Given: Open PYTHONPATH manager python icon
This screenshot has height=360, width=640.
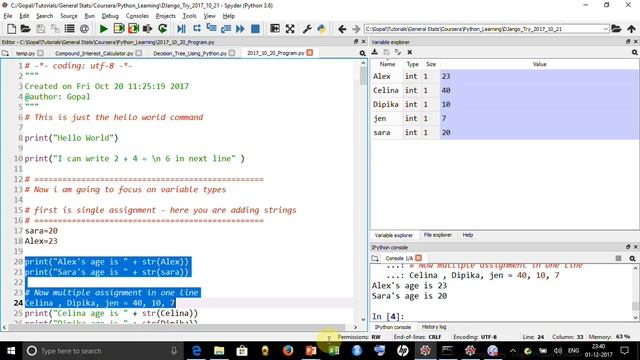Looking at the screenshot, I should click(x=322, y=29).
